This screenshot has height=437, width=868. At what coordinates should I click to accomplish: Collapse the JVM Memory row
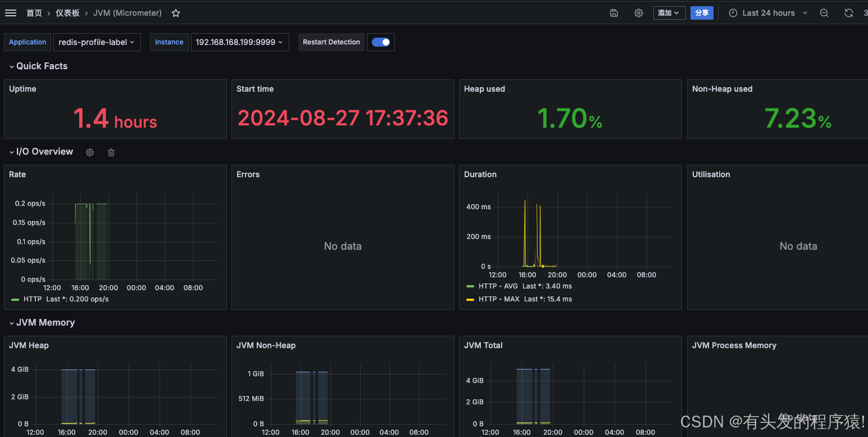[x=42, y=323]
